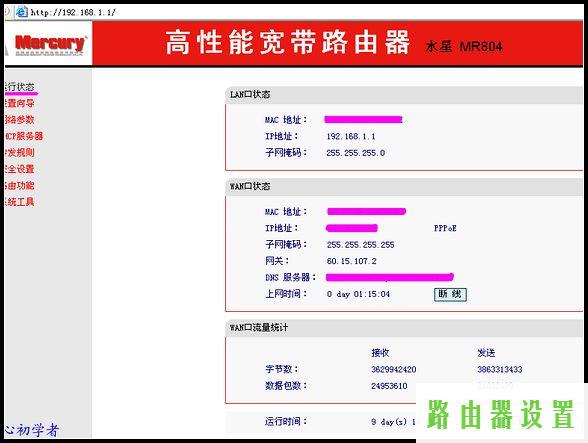Click the LAN口状态 section header
This screenshot has width=588, height=443.
(250, 95)
